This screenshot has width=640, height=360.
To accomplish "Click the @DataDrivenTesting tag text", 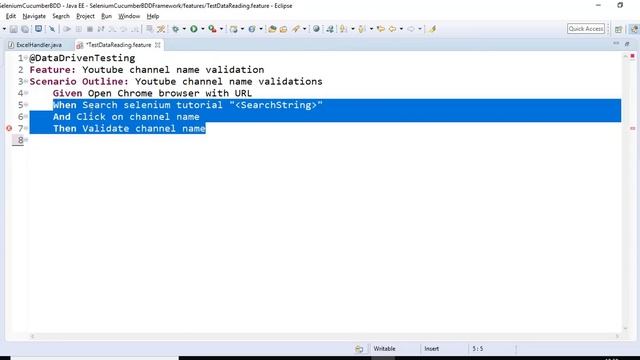I will [x=82, y=58].
